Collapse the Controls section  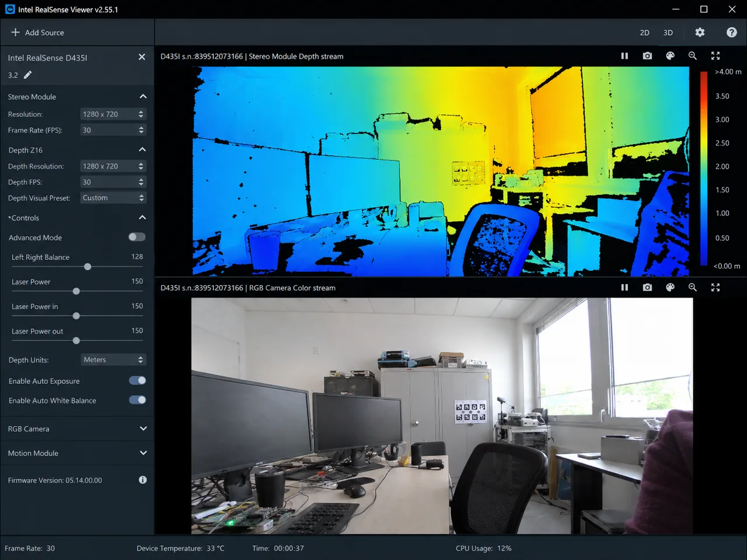[143, 218]
